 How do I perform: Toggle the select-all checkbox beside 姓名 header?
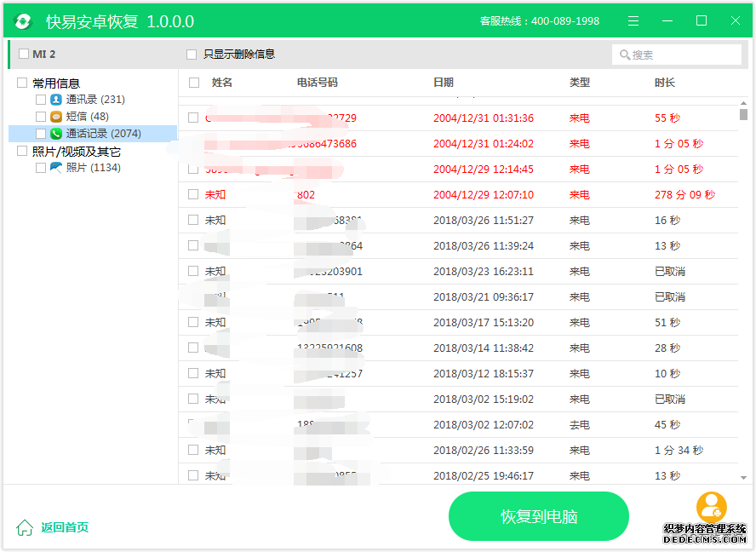coord(194,83)
